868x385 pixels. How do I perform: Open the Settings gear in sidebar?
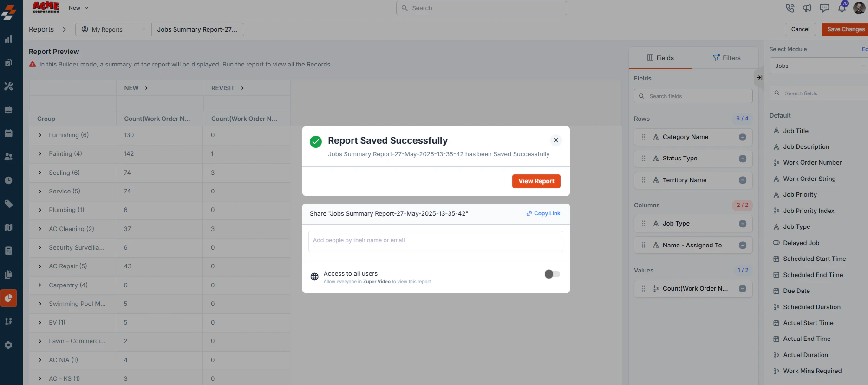(8, 345)
